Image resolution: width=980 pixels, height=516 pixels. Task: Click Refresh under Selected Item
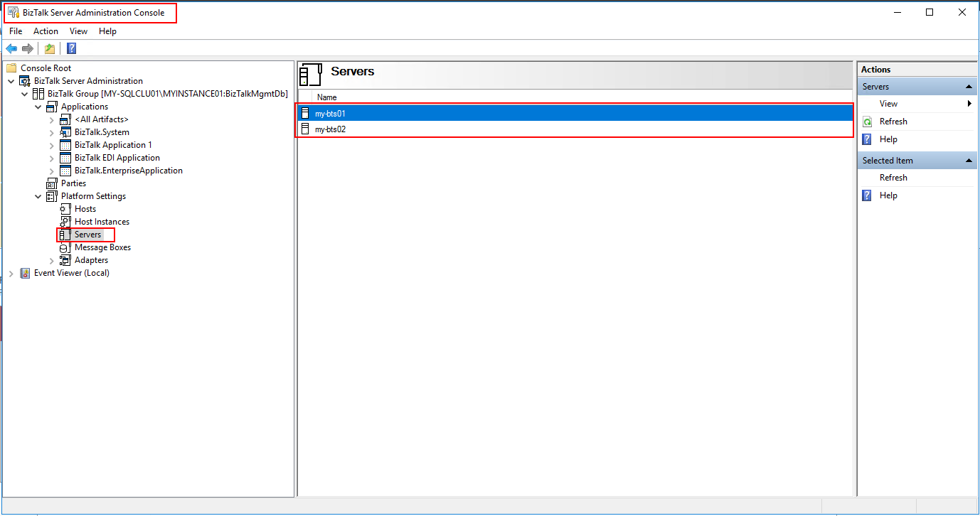893,178
